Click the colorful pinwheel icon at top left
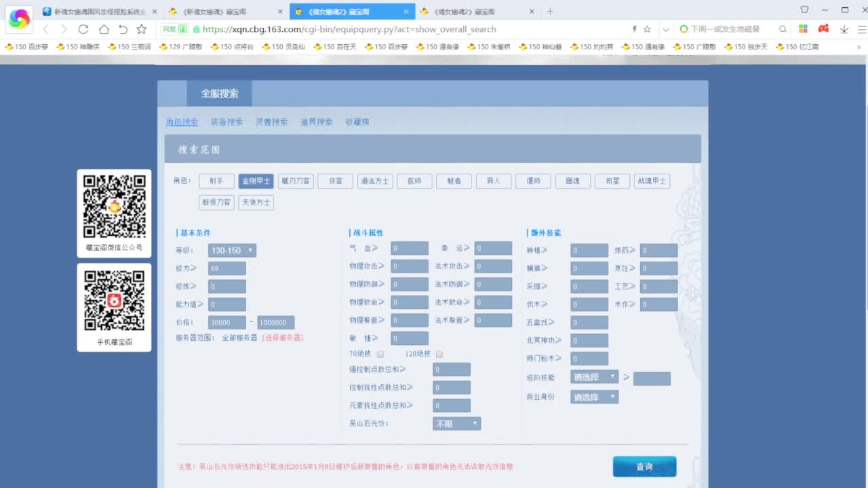 [x=18, y=20]
